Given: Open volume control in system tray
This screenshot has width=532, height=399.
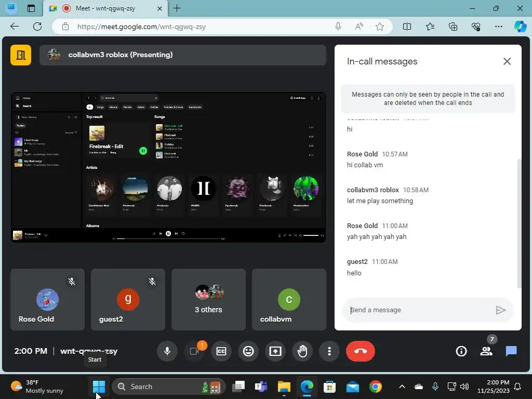Looking at the screenshot, I should (x=464, y=387).
